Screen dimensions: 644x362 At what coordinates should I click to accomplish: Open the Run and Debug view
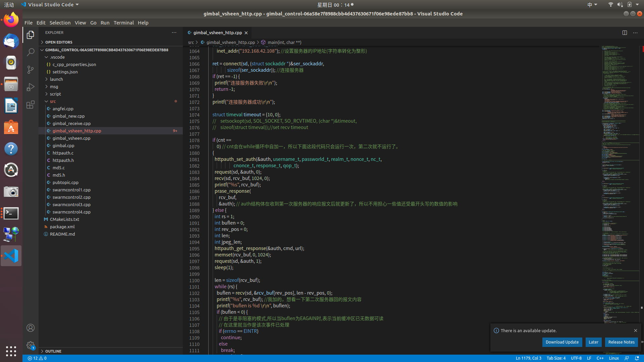click(x=31, y=87)
